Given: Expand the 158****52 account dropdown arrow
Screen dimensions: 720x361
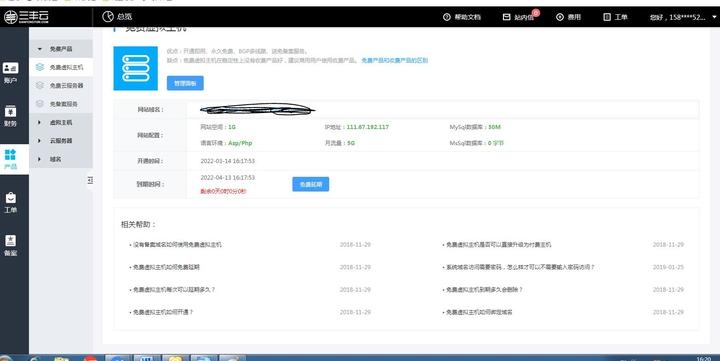Looking at the screenshot, I should 714,17.
